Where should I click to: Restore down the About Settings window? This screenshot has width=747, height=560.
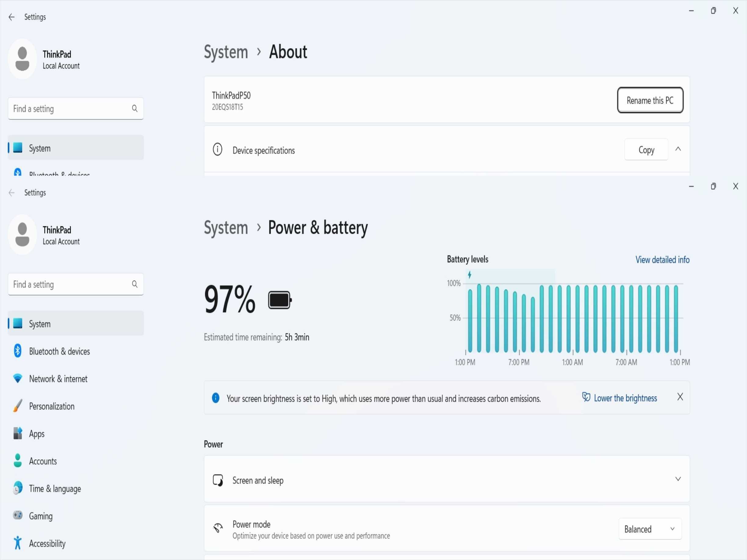pyautogui.click(x=713, y=11)
